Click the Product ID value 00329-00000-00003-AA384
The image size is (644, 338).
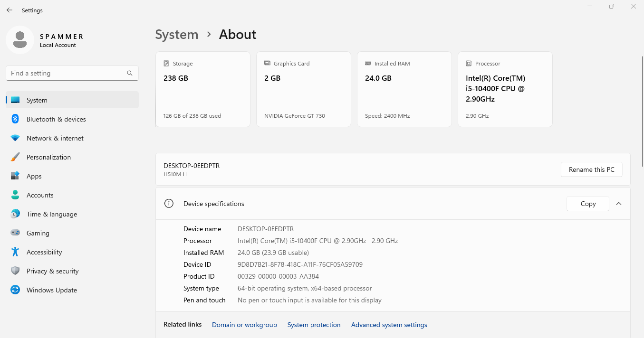(278, 276)
